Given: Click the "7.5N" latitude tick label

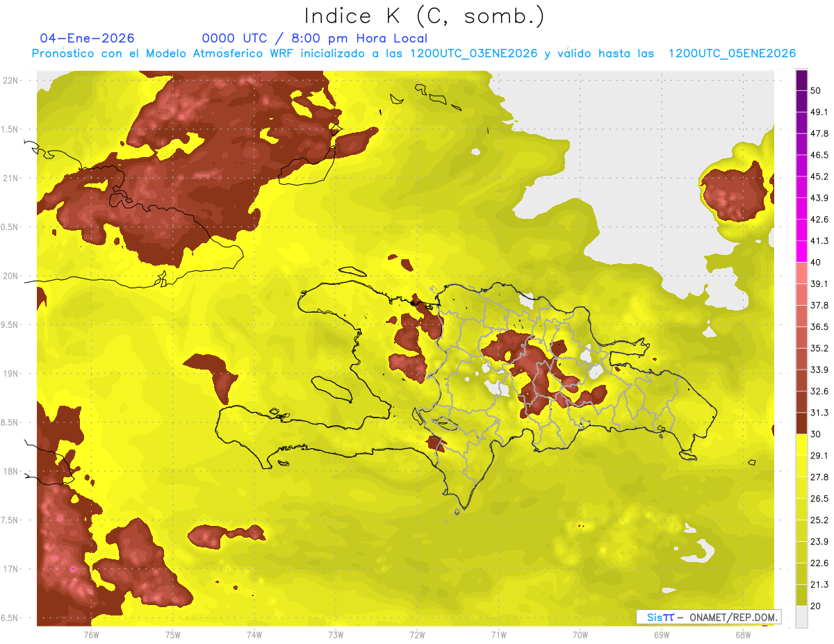Looking at the screenshot, I should pyautogui.click(x=10, y=520).
